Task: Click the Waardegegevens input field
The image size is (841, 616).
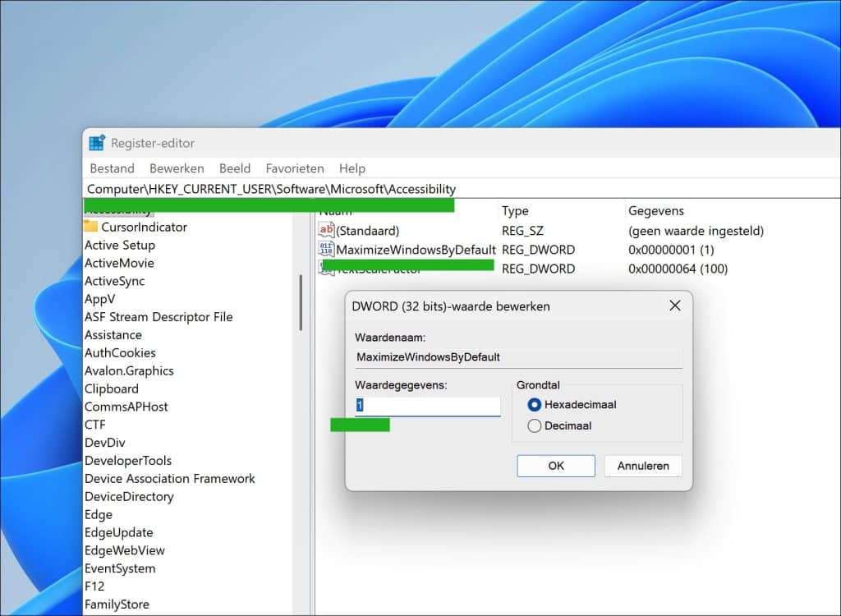Action: [x=427, y=406]
